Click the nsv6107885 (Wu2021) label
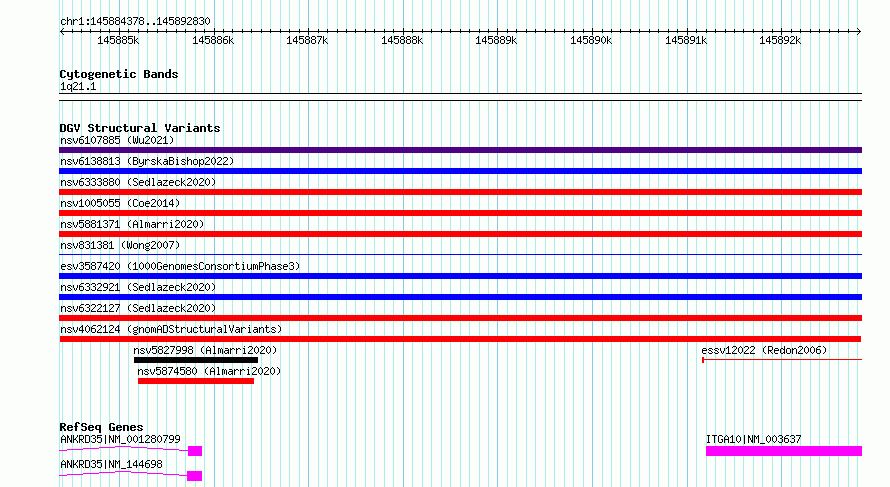 click(x=117, y=140)
